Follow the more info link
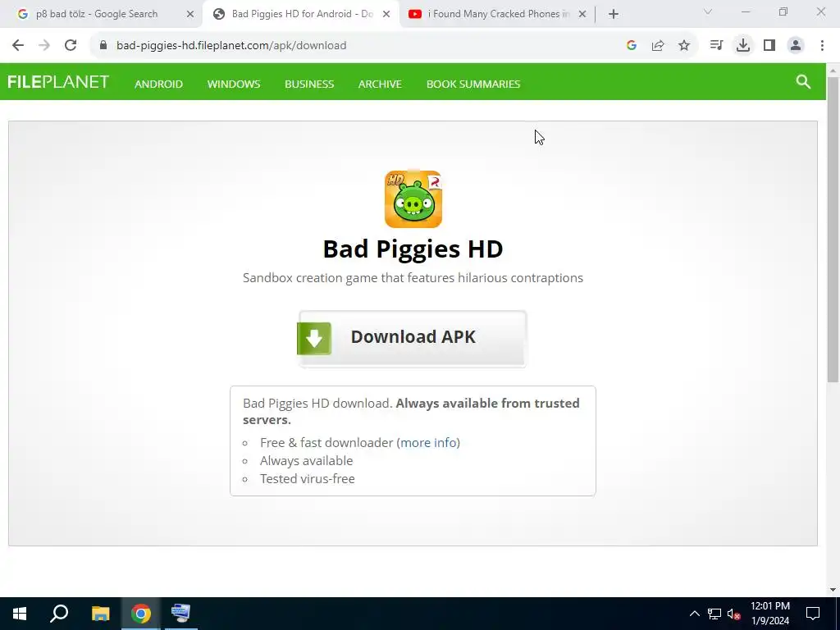The height and width of the screenshot is (630, 840). pos(428,442)
